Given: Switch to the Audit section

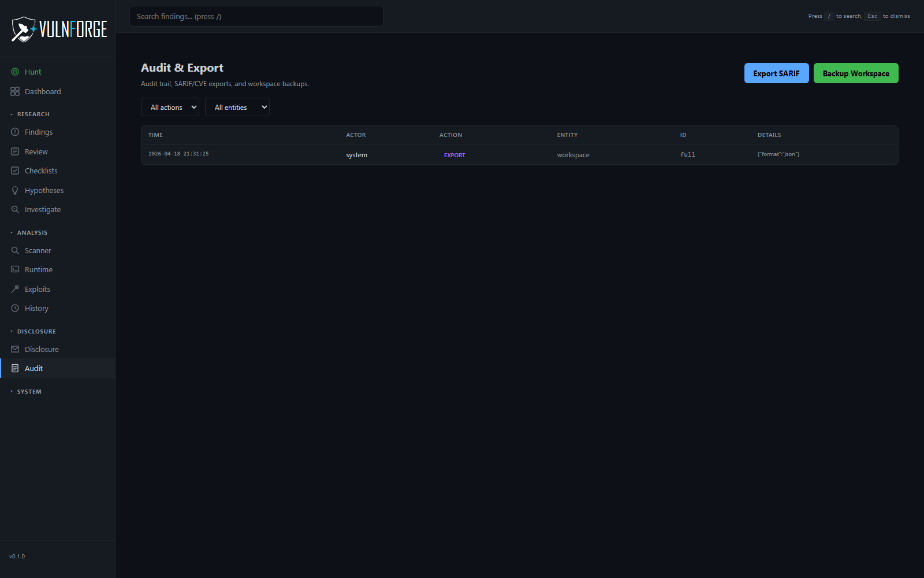Looking at the screenshot, I should coord(33,368).
